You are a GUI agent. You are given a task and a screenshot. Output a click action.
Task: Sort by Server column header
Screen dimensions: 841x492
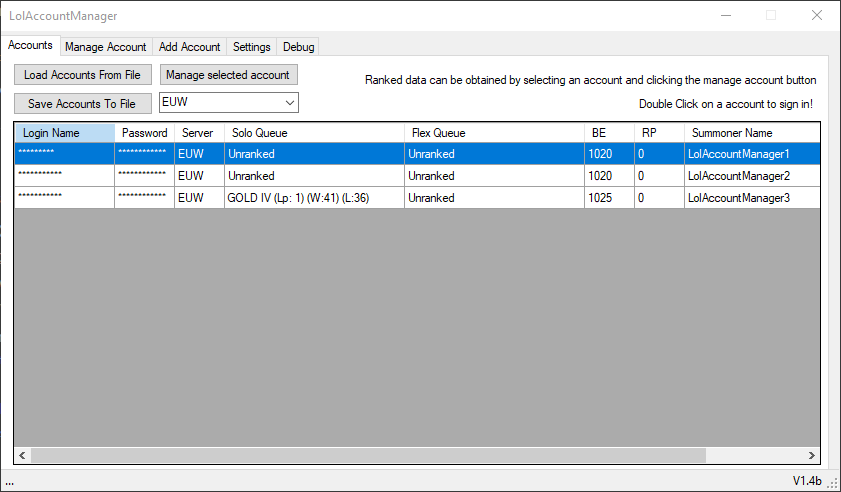click(199, 133)
